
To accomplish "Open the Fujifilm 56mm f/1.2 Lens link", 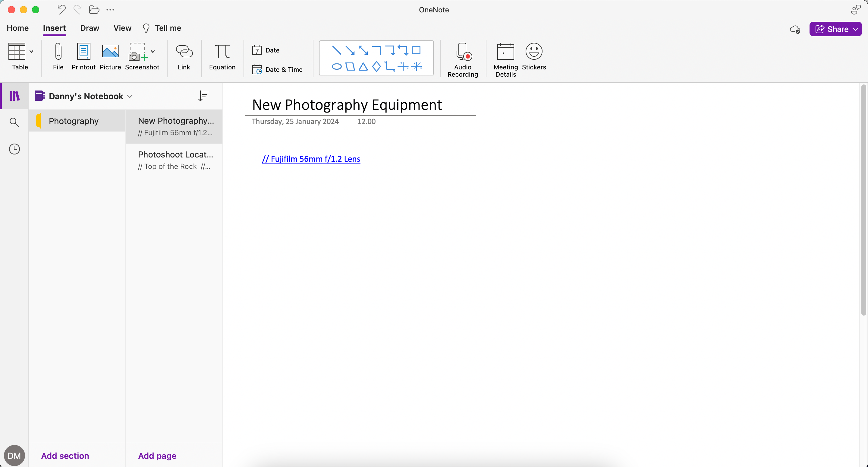I will coord(311,159).
